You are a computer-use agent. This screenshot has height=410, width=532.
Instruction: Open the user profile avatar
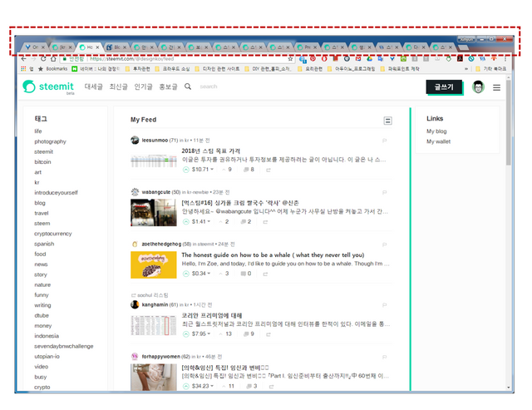click(478, 87)
